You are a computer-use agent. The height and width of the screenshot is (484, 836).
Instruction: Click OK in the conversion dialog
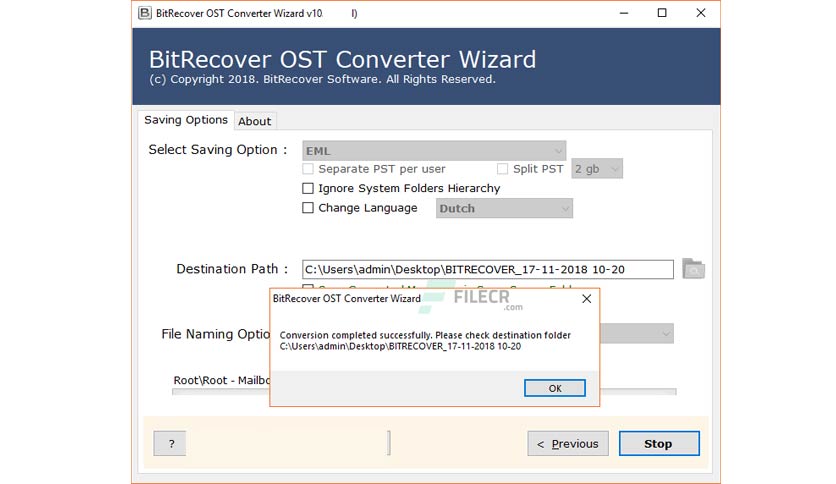coord(554,388)
